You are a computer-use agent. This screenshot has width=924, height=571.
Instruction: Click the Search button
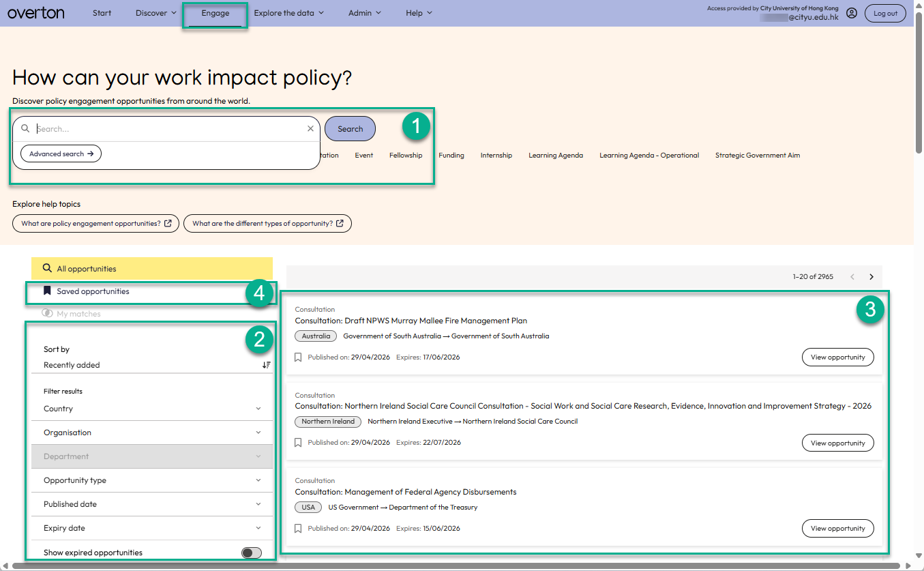[x=350, y=129]
